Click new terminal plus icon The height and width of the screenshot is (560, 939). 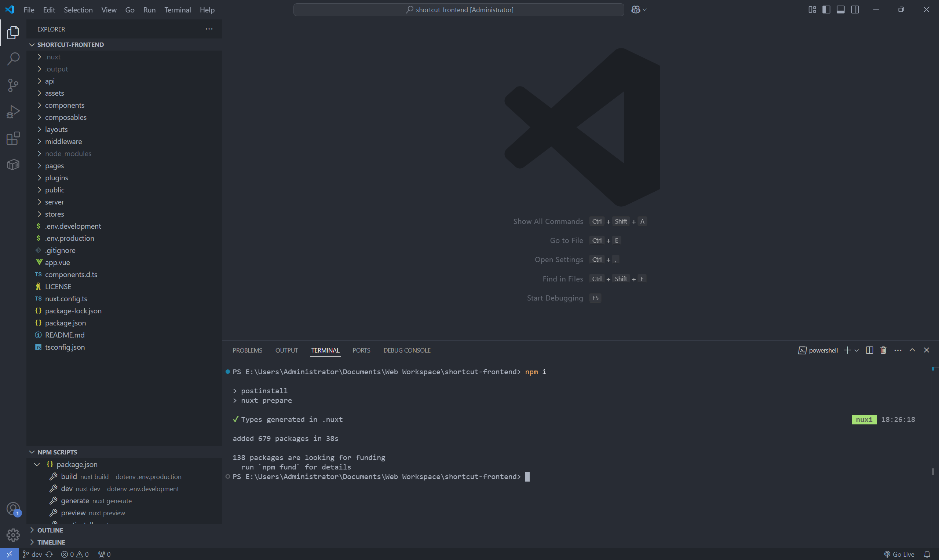[847, 350]
